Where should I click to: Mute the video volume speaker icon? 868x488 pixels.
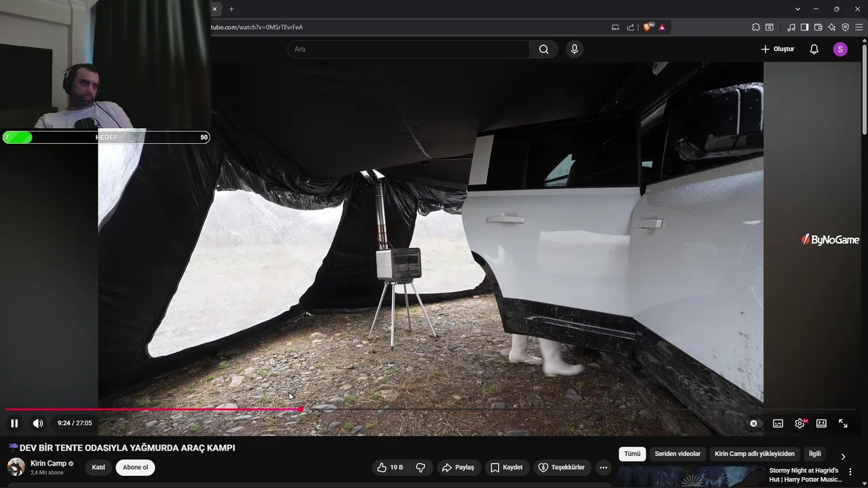(38, 423)
